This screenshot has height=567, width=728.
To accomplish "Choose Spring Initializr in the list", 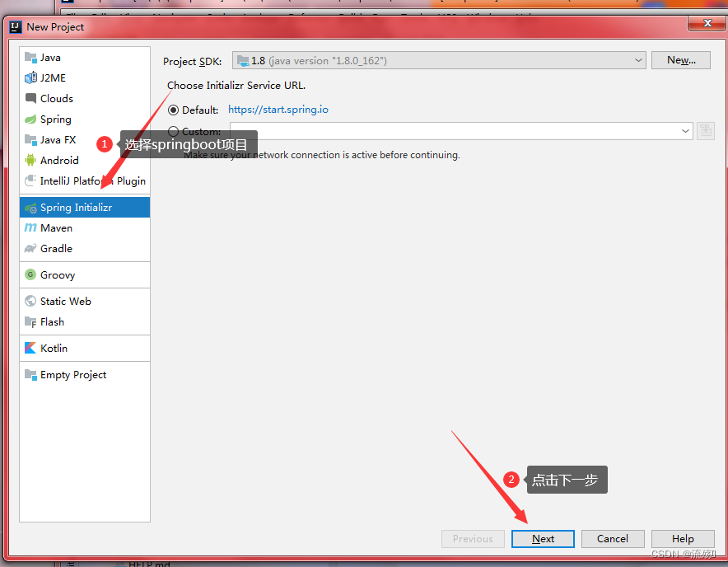I will point(85,208).
